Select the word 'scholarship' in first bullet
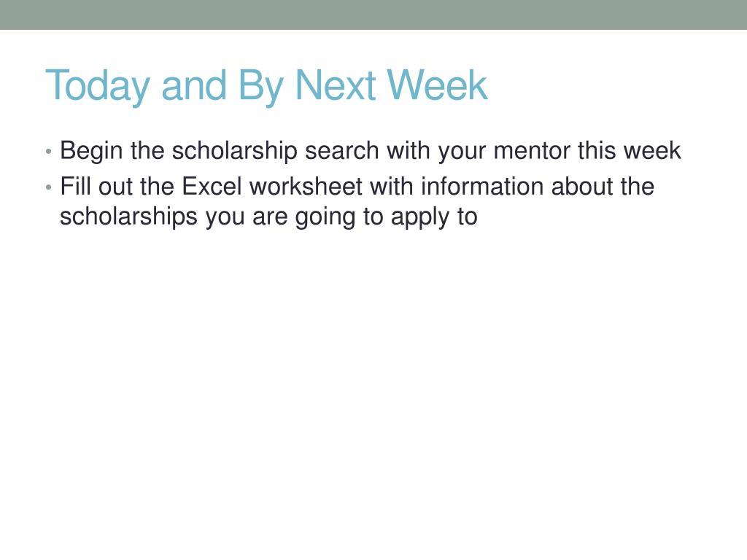 pos(234,152)
